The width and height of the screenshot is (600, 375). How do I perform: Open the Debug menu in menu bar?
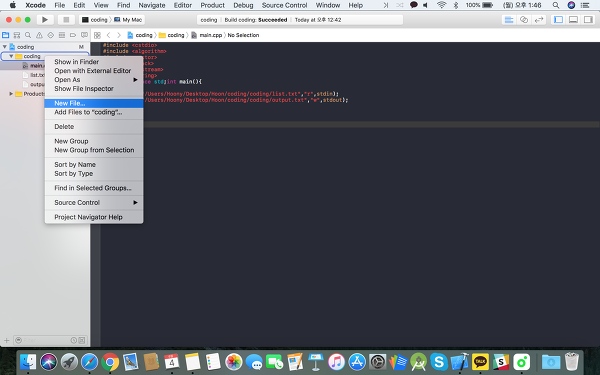click(x=243, y=5)
